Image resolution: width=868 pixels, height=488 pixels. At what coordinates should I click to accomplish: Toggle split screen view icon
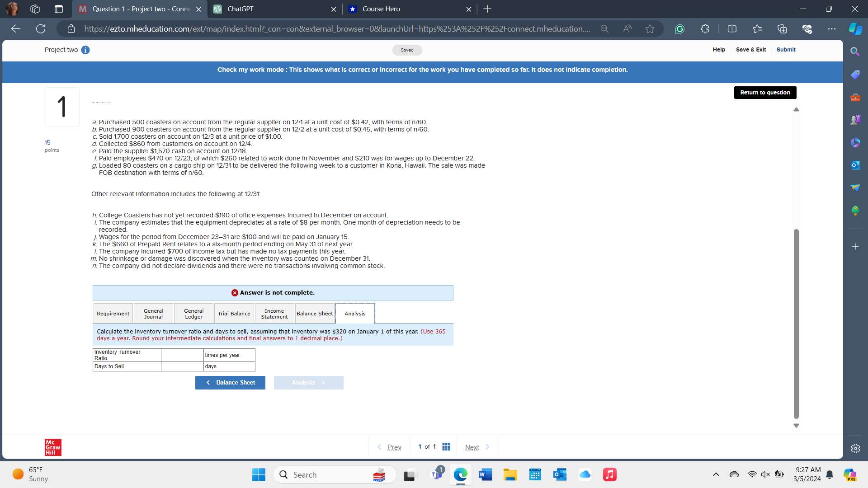point(732,29)
